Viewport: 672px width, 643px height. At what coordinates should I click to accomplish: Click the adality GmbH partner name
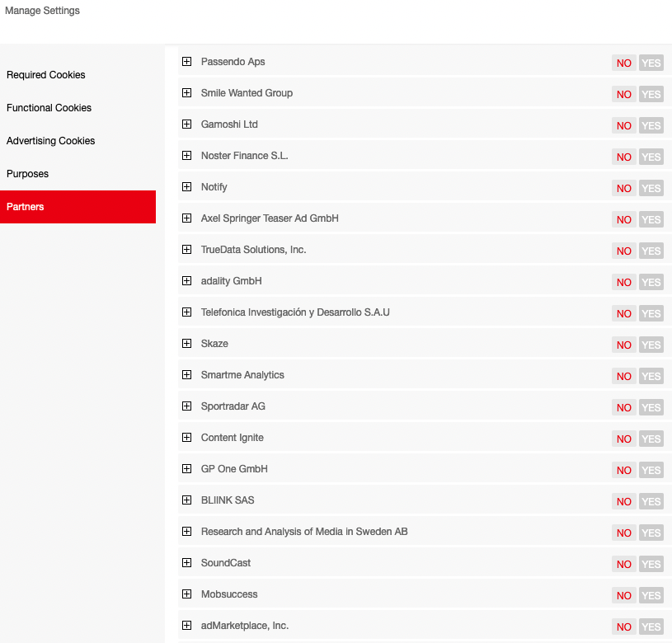click(232, 281)
